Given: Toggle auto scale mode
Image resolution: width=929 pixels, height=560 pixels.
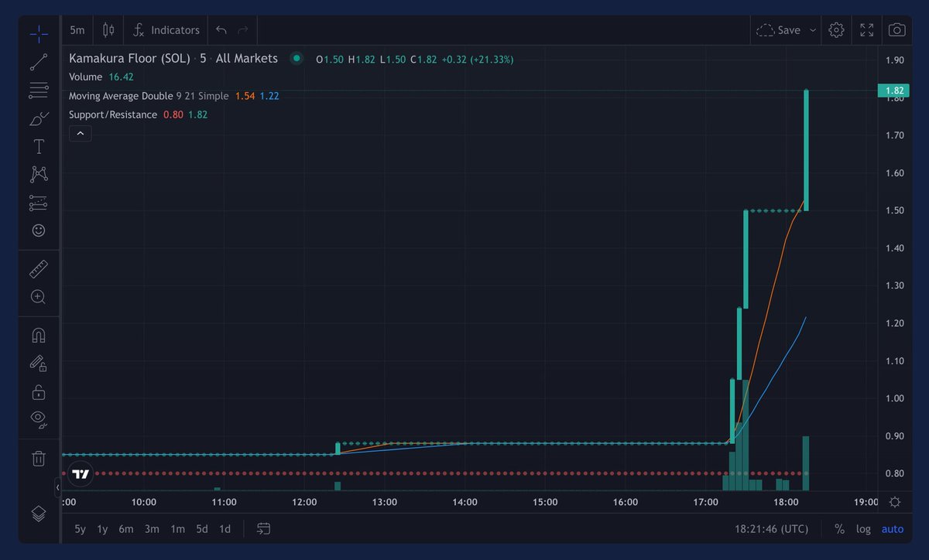Looking at the screenshot, I should point(893,529).
